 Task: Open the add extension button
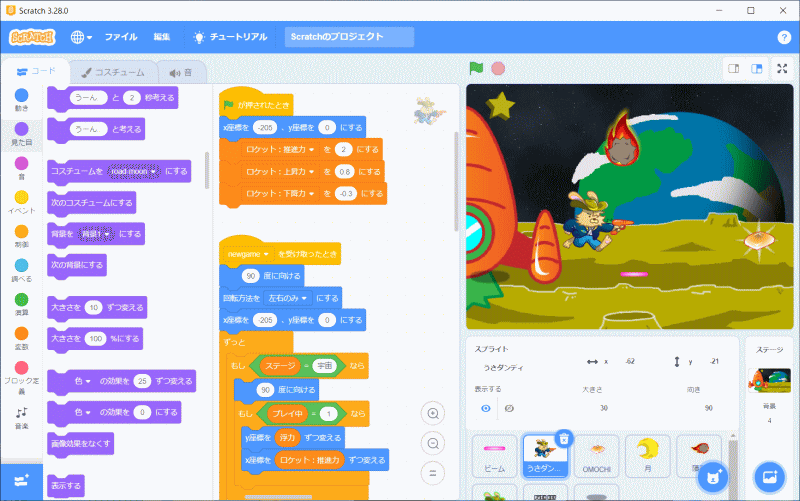pos(21,481)
